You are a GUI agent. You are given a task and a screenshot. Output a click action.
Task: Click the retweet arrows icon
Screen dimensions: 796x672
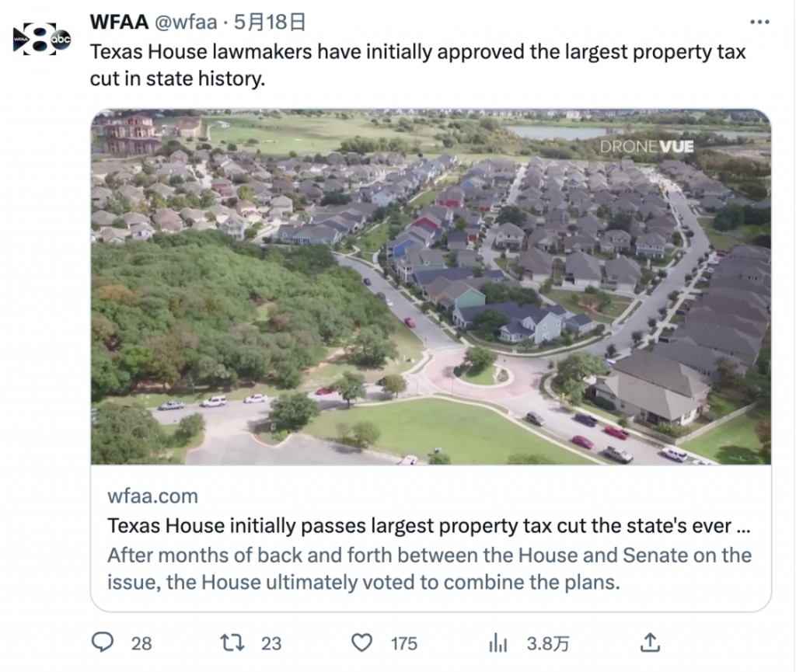tap(232, 642)
